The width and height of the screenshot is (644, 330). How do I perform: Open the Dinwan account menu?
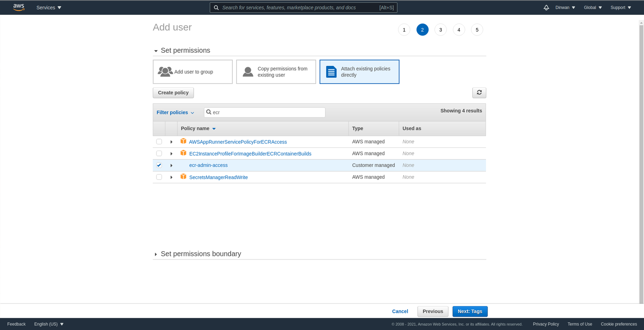[x=565, y=7]
